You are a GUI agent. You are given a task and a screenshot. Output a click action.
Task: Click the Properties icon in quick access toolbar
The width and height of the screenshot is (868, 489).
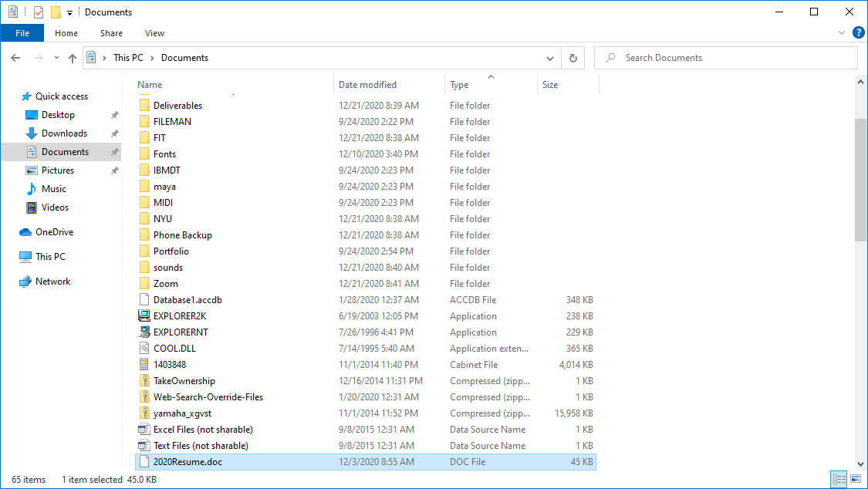pos(39,12)
